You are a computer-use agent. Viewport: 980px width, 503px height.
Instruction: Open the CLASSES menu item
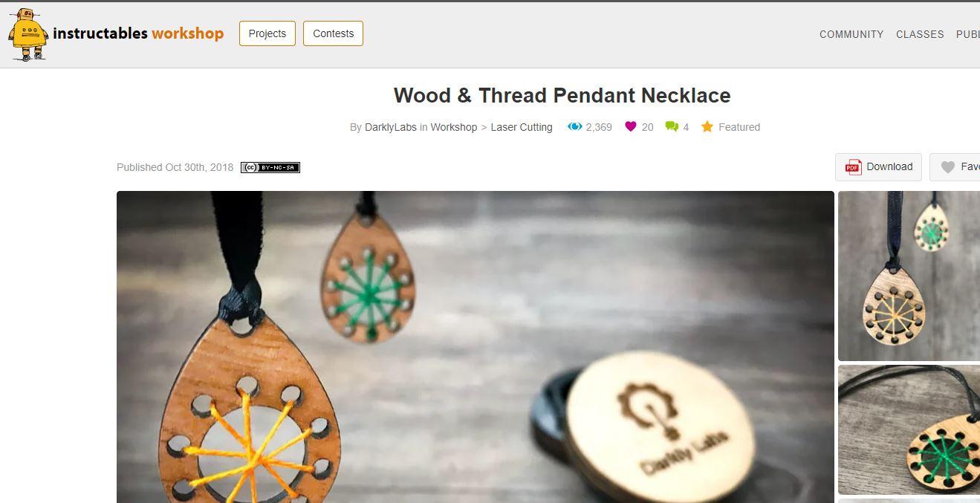point(920,34)
